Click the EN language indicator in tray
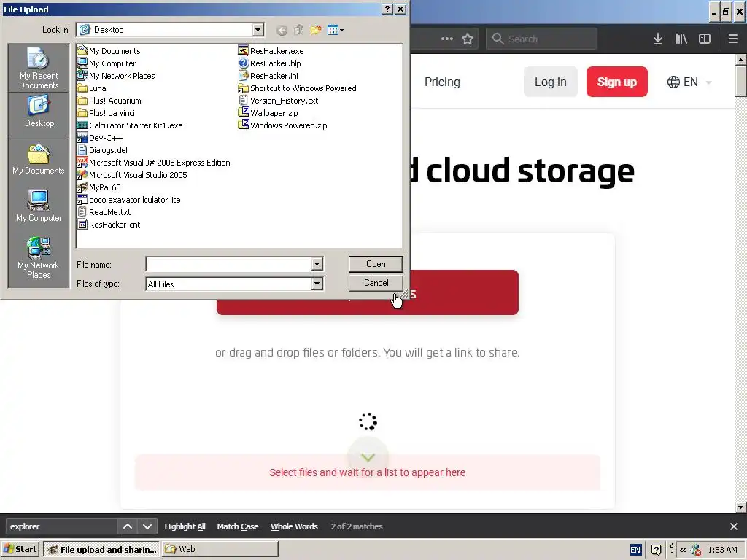 click(x=635, y=550)
